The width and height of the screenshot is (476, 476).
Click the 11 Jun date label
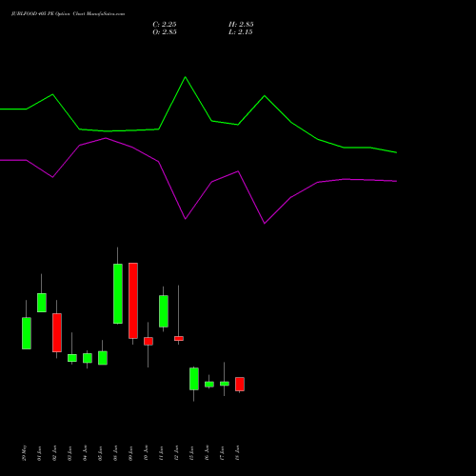tap(162, 453)
